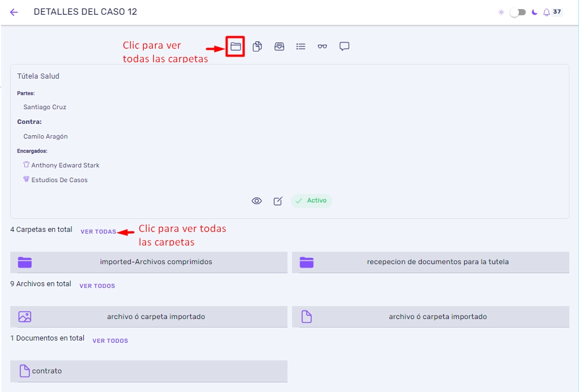
Task: Click the sun light-mode icon
Action: click(501, 12)
